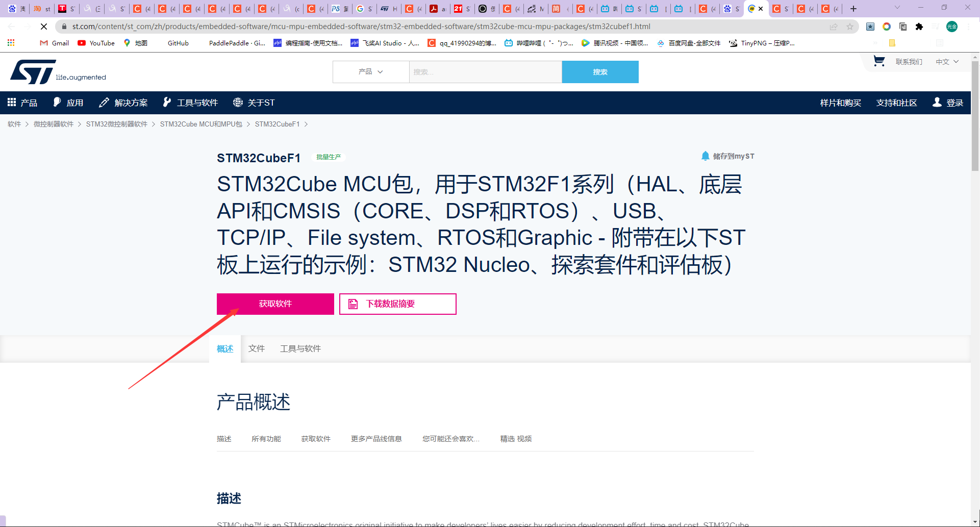Click the share page icon in address bar

(x=833, y=27)
